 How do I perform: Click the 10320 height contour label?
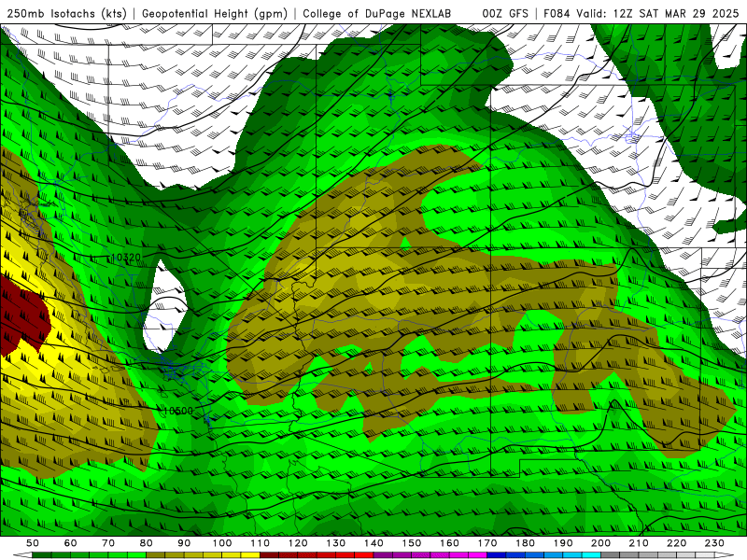pos(126,258)
